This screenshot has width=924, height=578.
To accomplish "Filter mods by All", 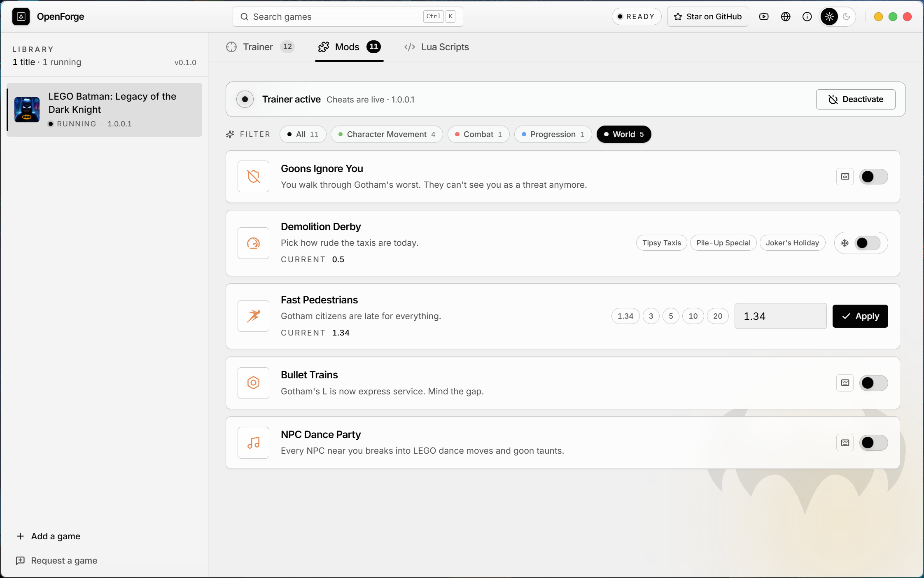I will point(303,134).
